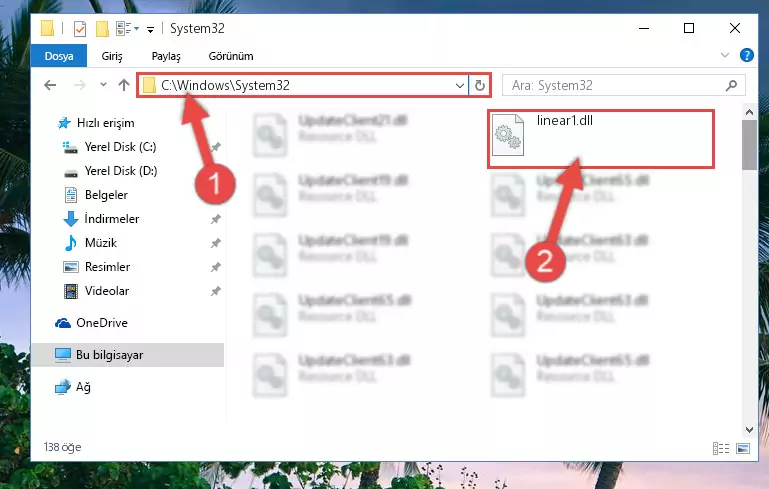Switch to the Paylaş ribbon tab

[166, 56]
